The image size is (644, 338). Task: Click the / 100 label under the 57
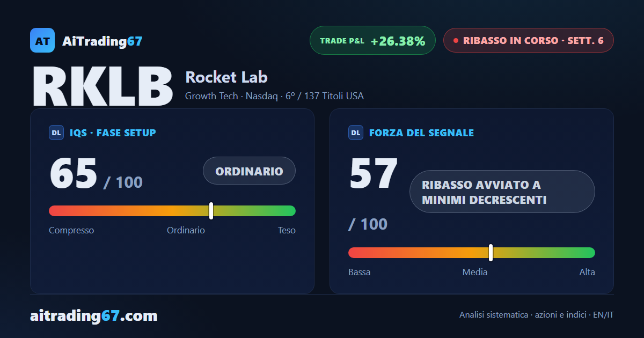coord(368,224)
